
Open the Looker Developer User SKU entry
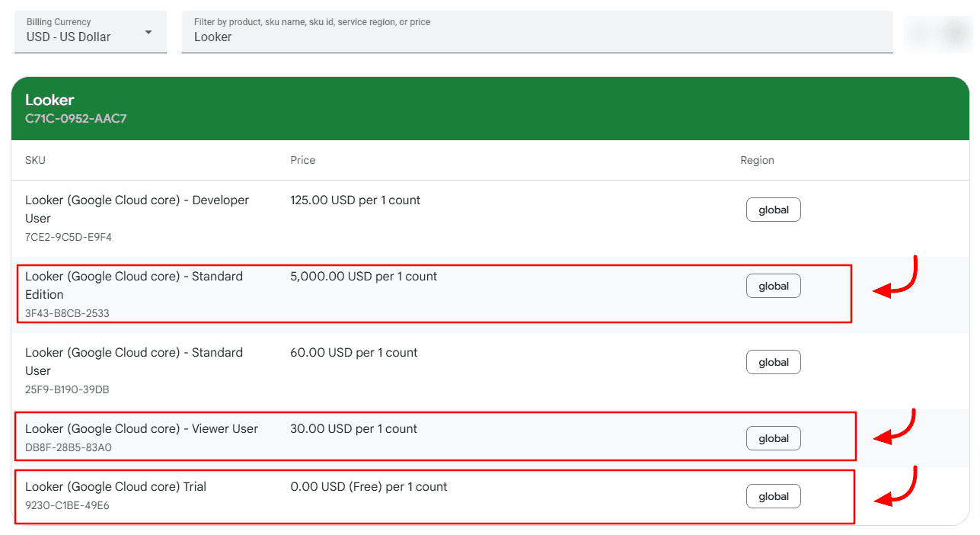click(136, 209)
